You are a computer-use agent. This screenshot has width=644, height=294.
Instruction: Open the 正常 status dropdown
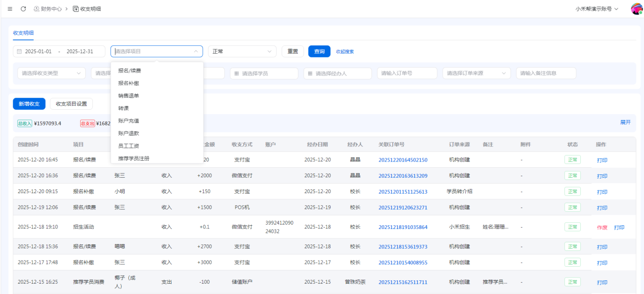click(x=242, y=51)
